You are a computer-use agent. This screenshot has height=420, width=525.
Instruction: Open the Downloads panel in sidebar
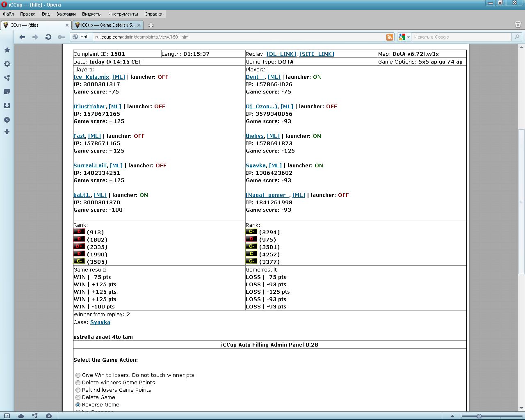(7, 106)
